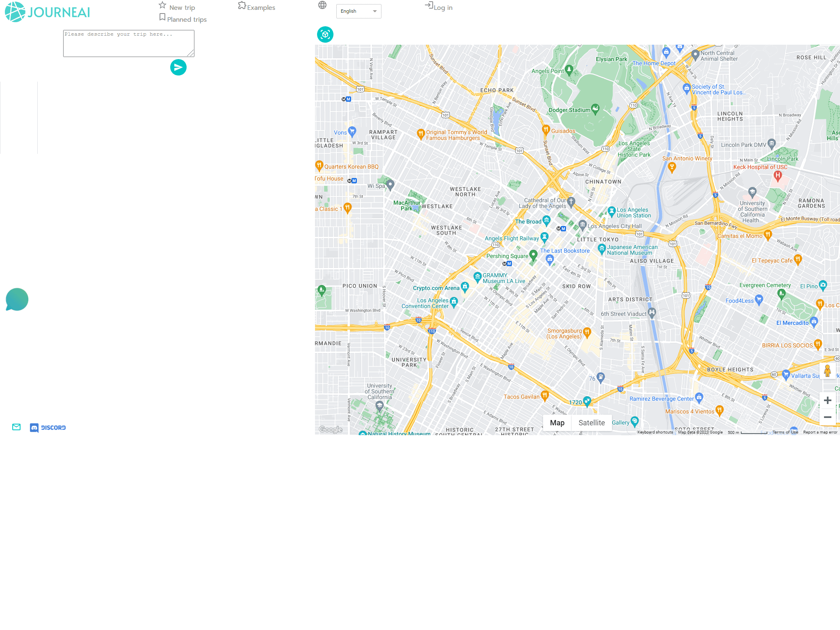840x630 pixels.
Task: Open Terms of Use link
Action: pos(785,432)
